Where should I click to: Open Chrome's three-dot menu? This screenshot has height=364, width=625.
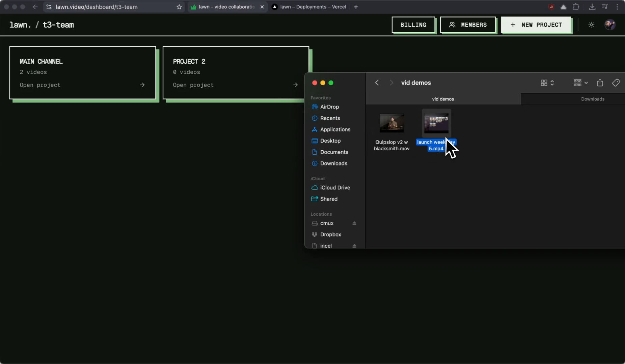click(618, 7)
